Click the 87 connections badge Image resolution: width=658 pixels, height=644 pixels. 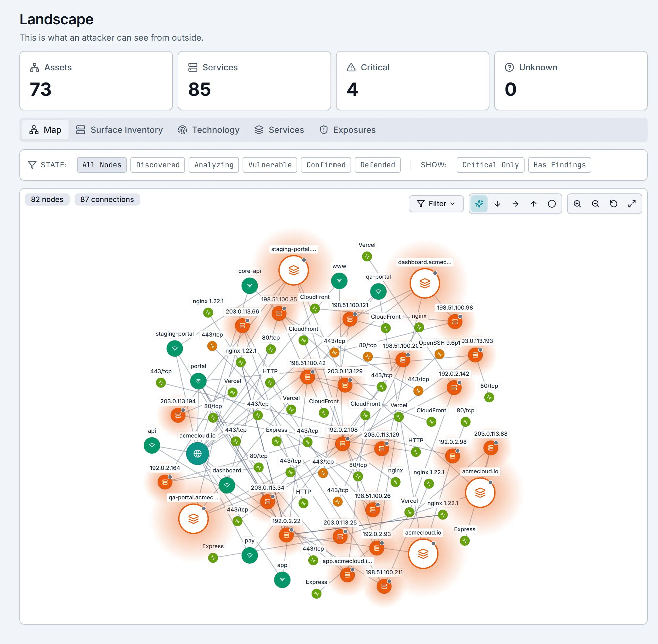click(107, 199)
